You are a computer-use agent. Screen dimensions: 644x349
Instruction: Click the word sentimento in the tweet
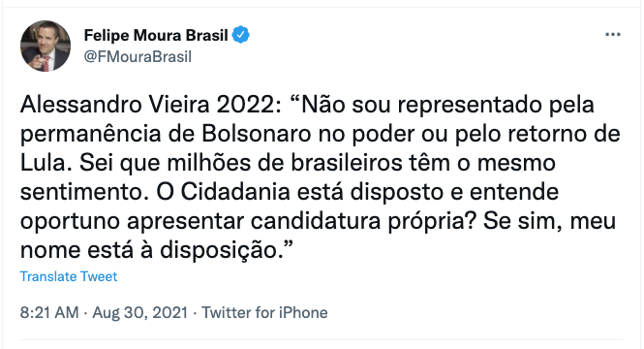(84, 192)
